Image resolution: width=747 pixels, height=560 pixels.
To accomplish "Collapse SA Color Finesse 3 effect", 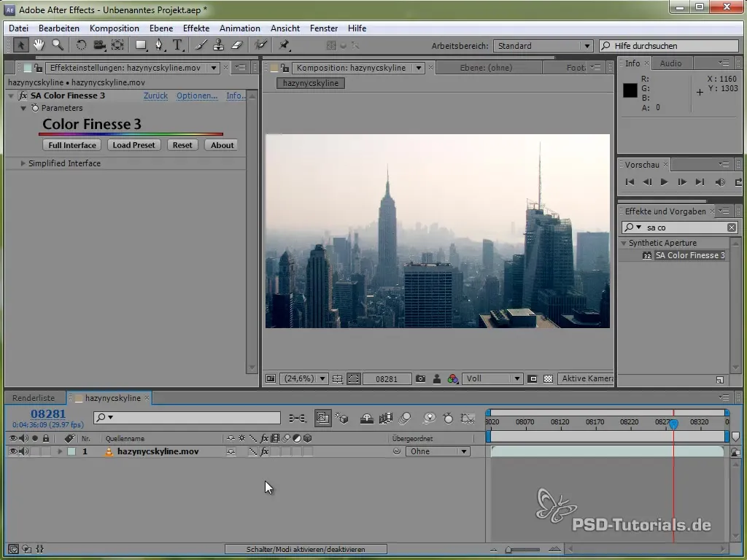I will pos(11,96).
